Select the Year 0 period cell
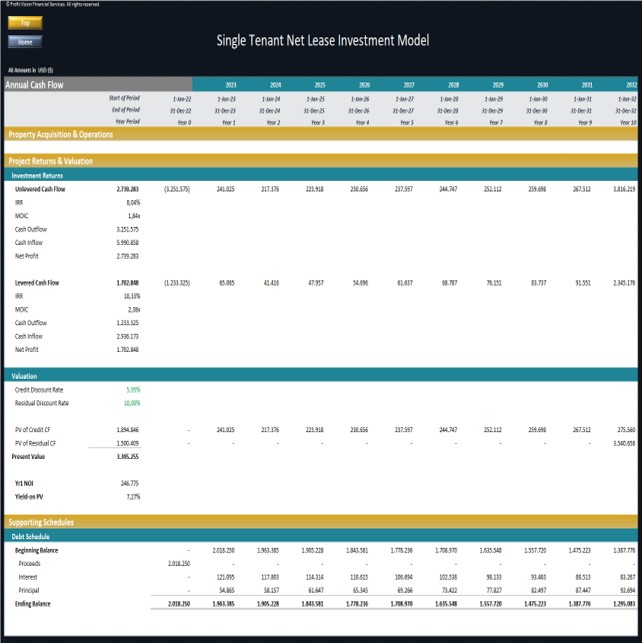Viewport: 642px width, 643px height. coord(184,122)
